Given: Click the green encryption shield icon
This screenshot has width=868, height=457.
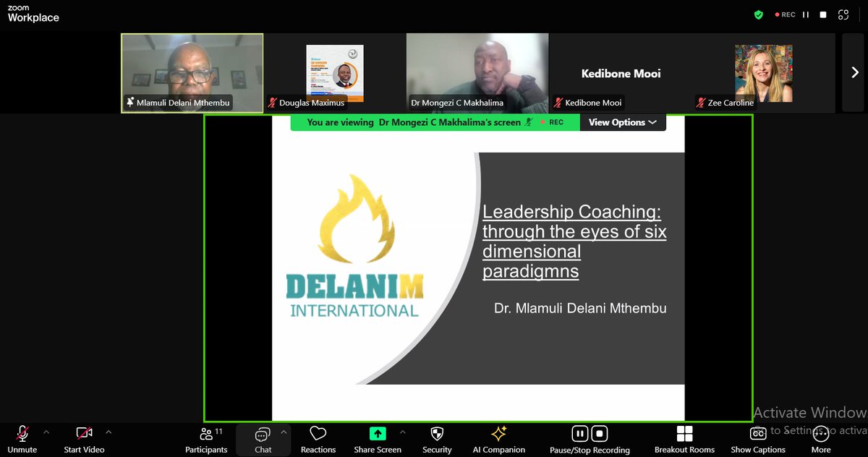Looking at the screenshot, I should [x=759, y=14].
